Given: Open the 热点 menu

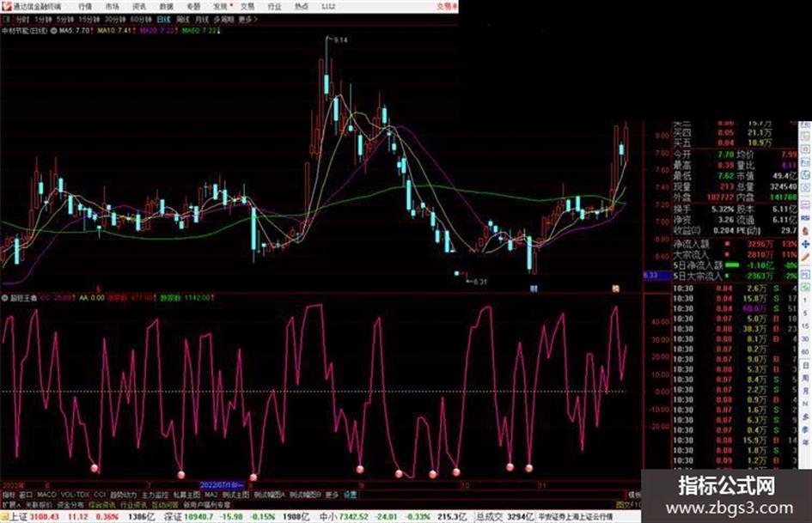Looking at the screenshot, I should point(302,6).
